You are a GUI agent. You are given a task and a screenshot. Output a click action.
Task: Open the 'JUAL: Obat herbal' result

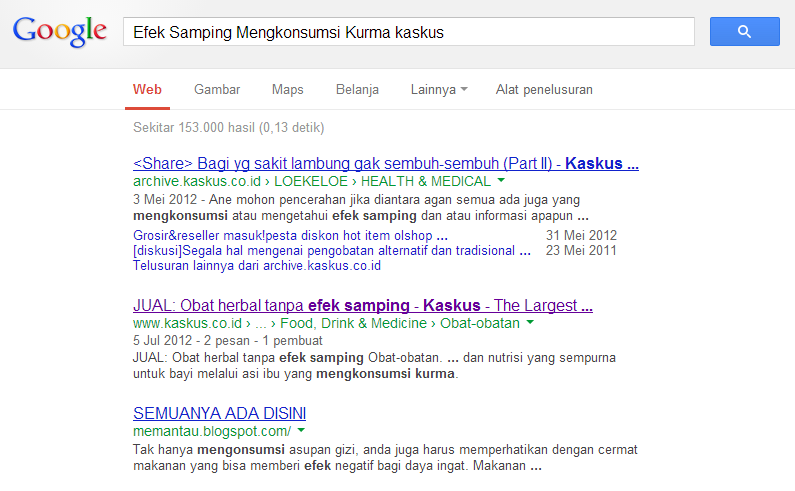click(363, 305)
